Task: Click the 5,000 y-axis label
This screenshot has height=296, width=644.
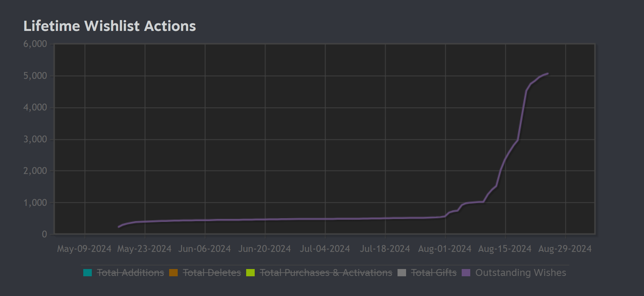Action: (x=35, y=76)
